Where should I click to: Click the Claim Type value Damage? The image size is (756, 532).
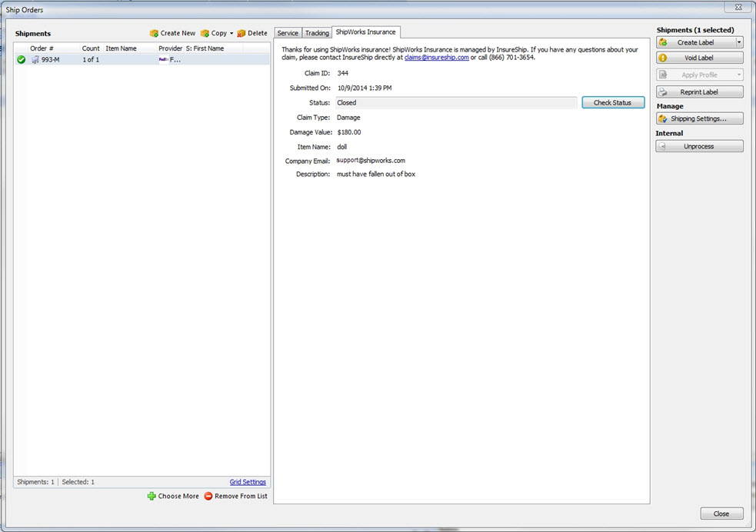[348, 118]
